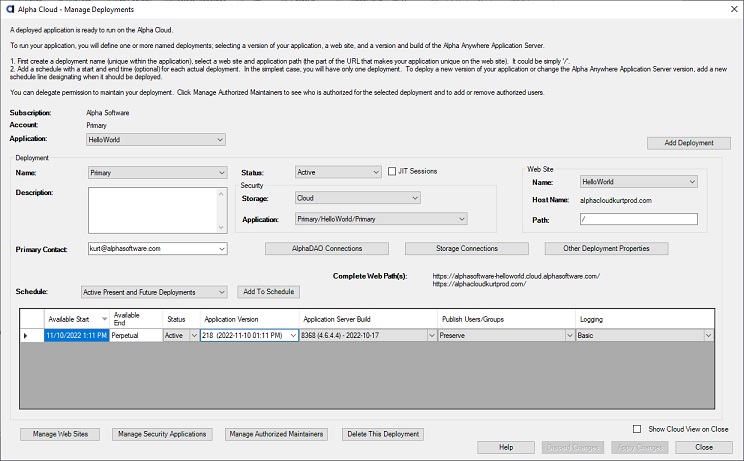Click the Close button at bottom

click(x=704, y=447)
